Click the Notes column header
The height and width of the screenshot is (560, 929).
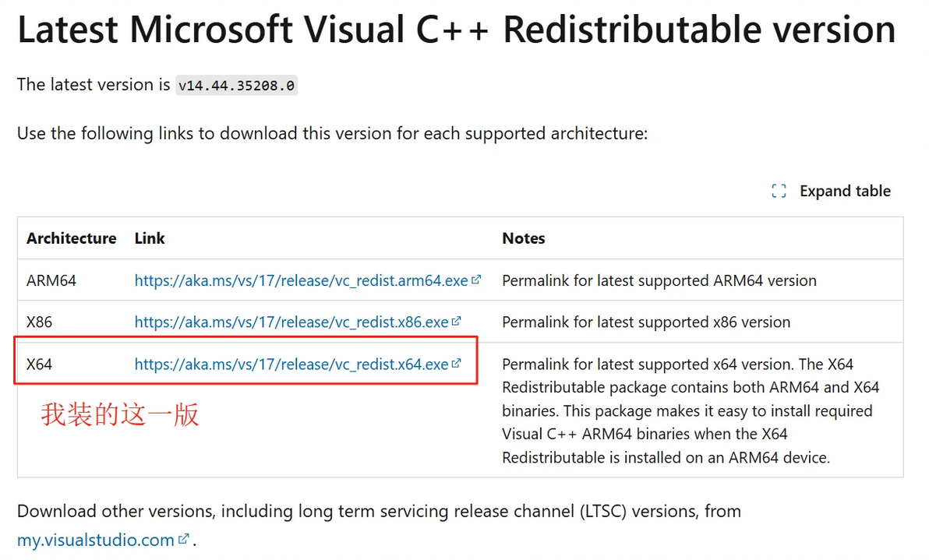pyautogui.click(x=523, y=238)
